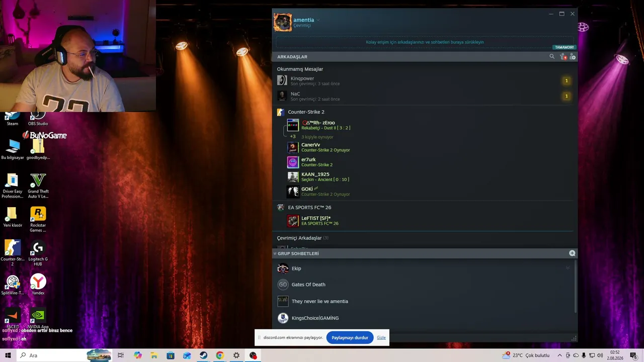Screen dimensions: 644x362
Task: Open the Rockstar Games Launcher shortcut
Action: [x=38, y=219]
